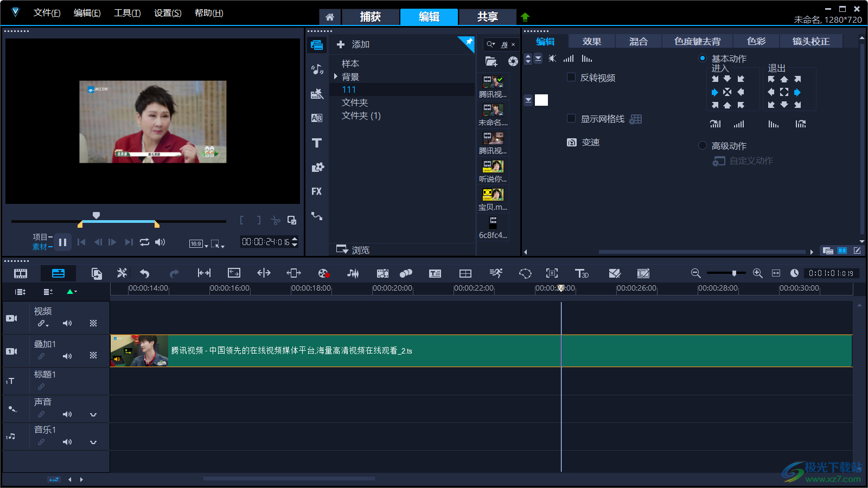Switch to the 共享 tab
This screenshot has width=868, height=488.
[488, 17]
